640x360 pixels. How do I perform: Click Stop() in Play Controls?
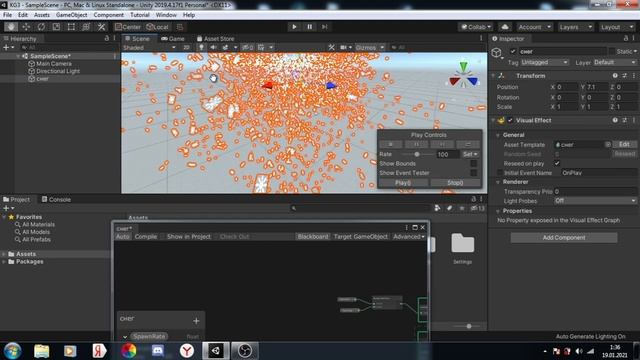click(x=455, y=182)
